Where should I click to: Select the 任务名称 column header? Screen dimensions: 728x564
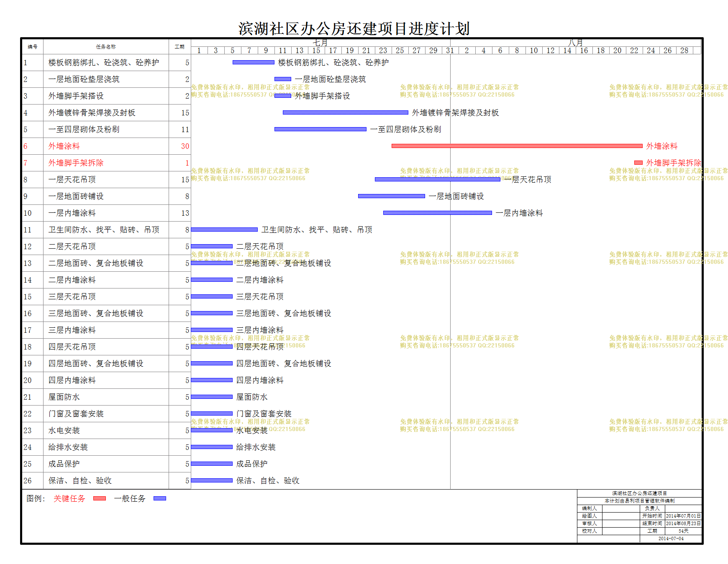[x=106, y=47]
